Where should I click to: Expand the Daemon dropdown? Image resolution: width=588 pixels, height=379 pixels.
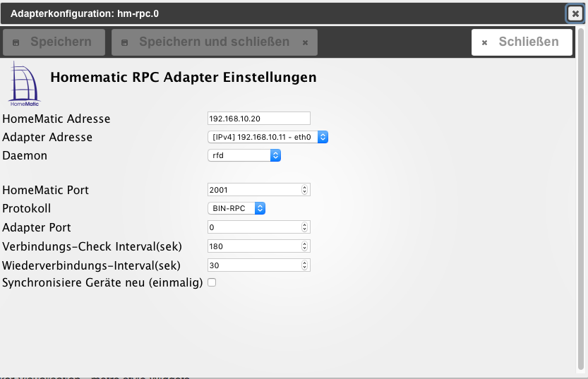click(x=244, y=155)
